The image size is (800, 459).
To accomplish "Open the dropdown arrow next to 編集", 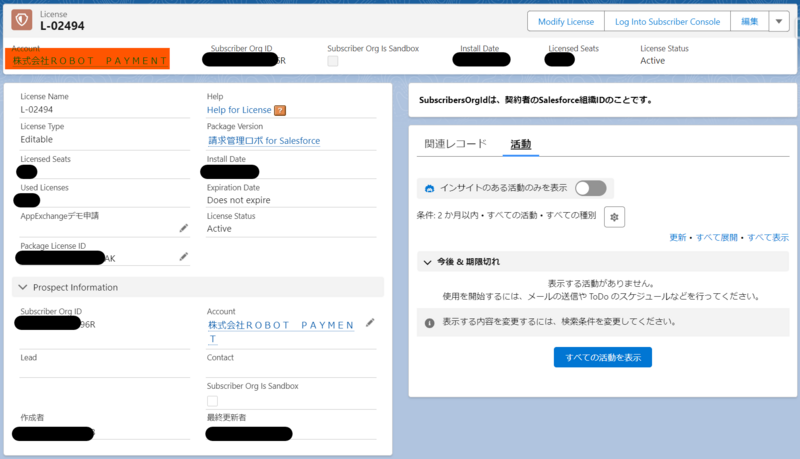I will 779,21.
